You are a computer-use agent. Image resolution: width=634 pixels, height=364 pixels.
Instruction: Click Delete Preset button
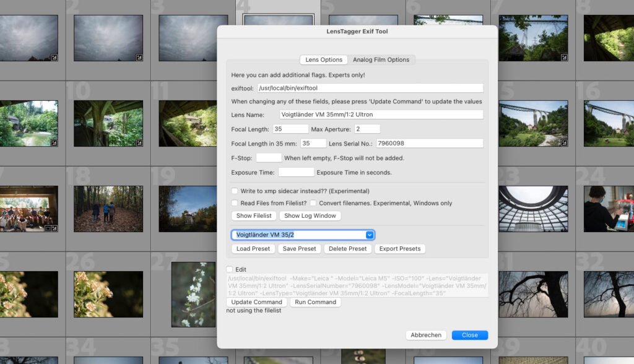[x=348, y=249]
